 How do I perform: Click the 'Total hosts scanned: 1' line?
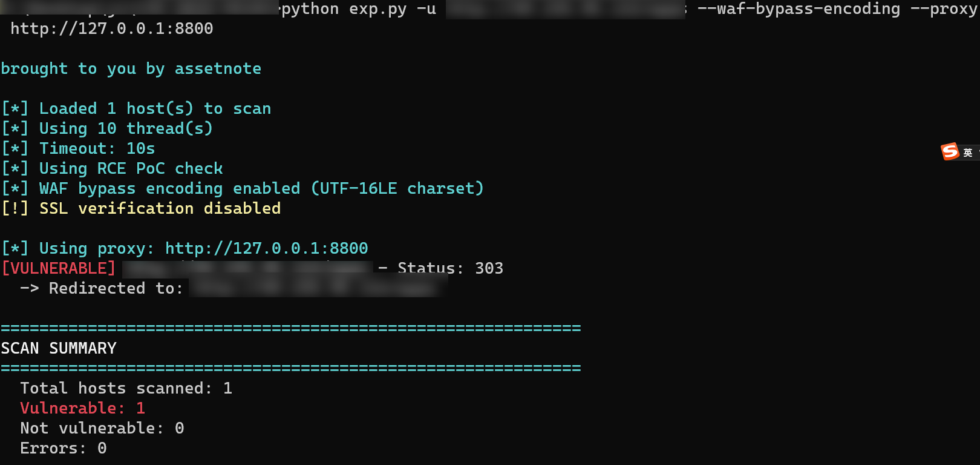point(126,388)
